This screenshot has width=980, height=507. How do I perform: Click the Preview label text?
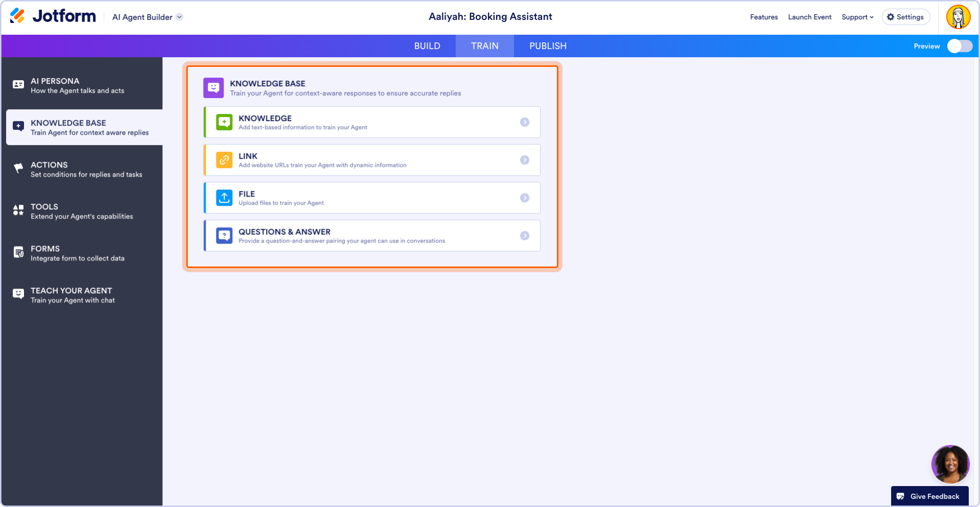point(926,46)
